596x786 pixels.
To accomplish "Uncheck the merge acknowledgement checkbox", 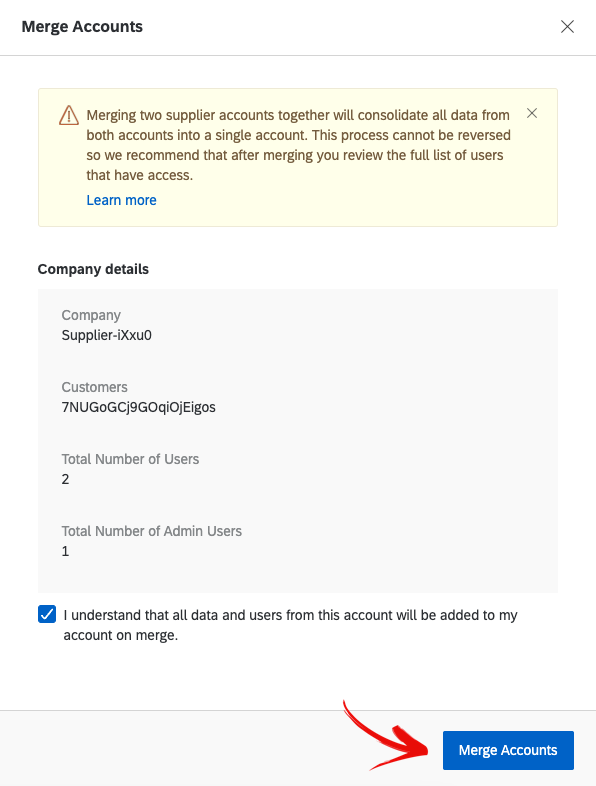I will 47,614.
